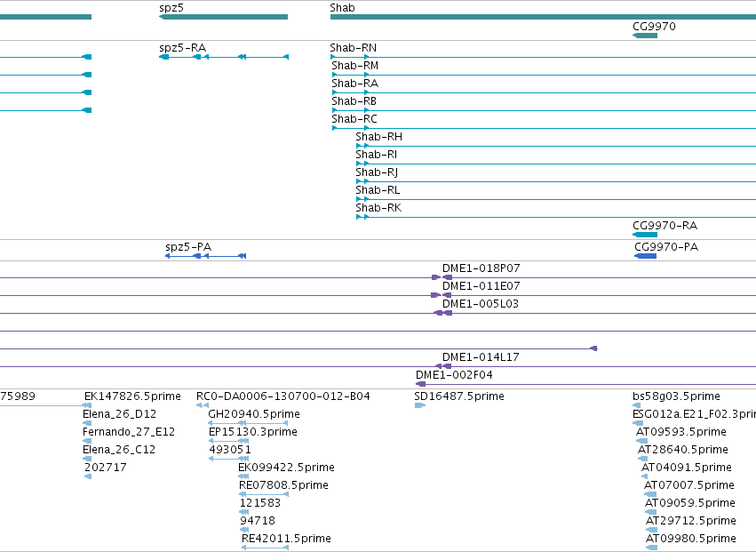The width and height of the screenshot is (756, 552).
Task: Click the DME1-002F04 purple arrow glyph
Action: tap(421, 384)
